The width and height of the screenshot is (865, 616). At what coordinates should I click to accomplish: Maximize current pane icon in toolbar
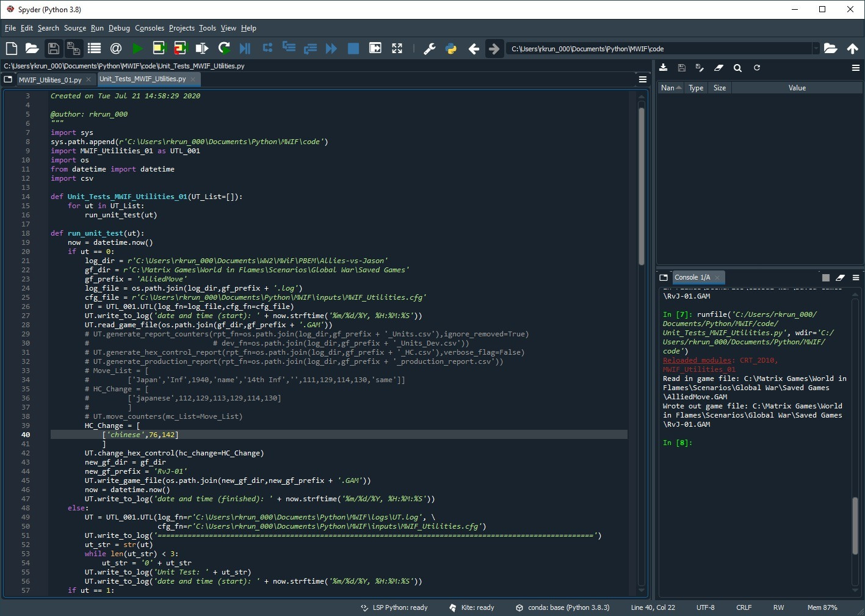[375, 48]
